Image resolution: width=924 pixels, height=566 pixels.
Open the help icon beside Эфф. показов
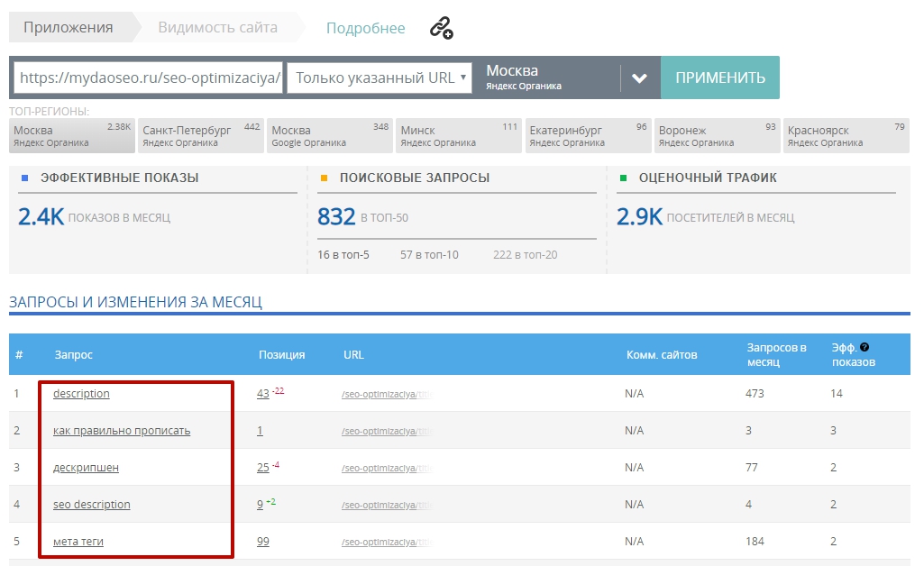(865, 348)
